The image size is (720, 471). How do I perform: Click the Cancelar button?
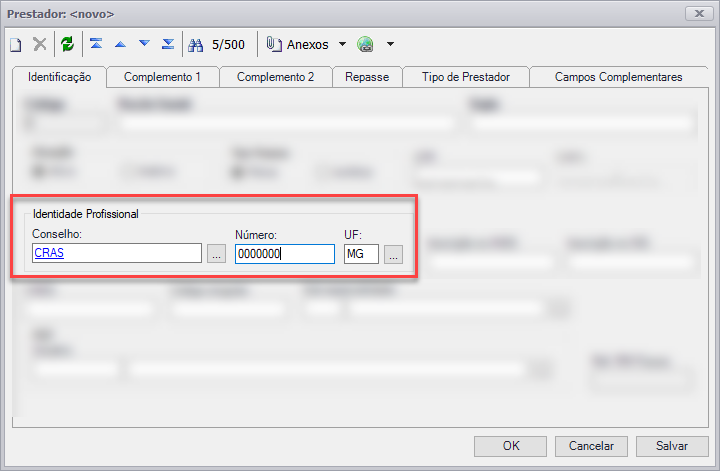click(591, 446)
